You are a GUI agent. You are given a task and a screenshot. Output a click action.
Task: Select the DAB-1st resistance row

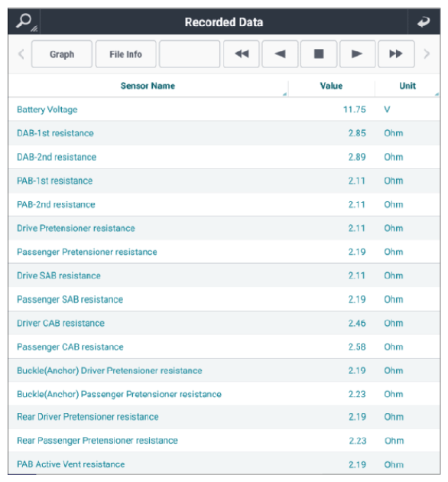[224, 133]
